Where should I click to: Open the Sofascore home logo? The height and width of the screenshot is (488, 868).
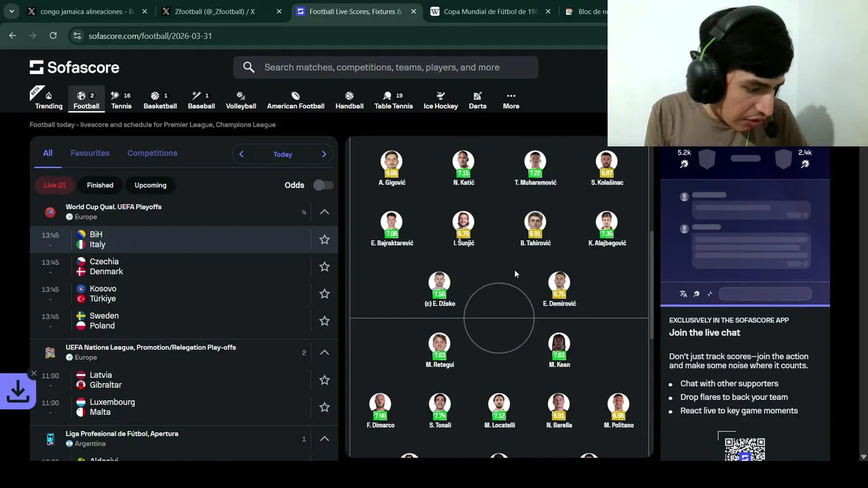[74, 67]
